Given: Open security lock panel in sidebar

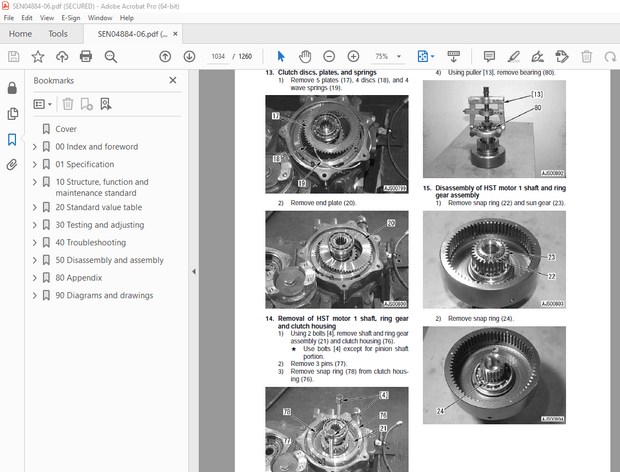Looking at the screenshot, I should click(x=12, y=88).
